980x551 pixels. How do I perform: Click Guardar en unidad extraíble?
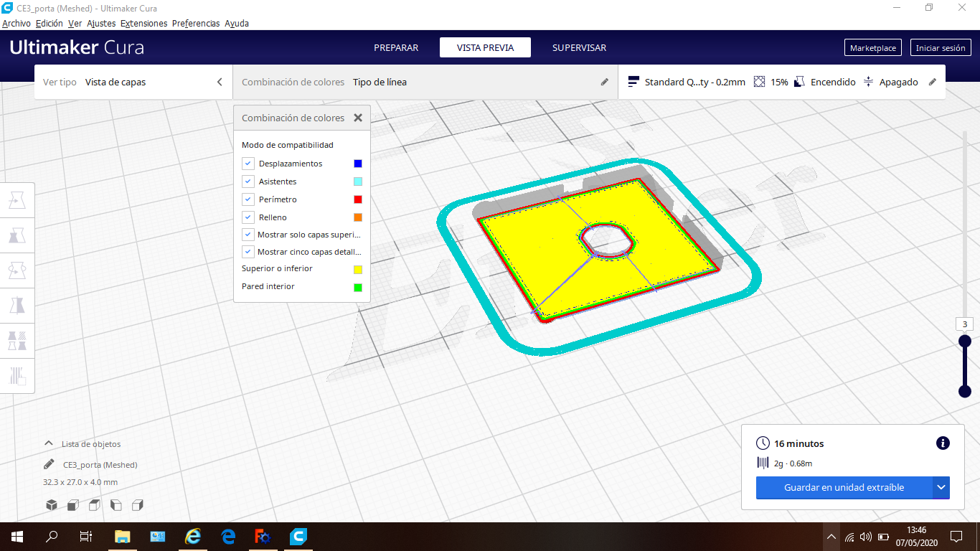(844, 488)
